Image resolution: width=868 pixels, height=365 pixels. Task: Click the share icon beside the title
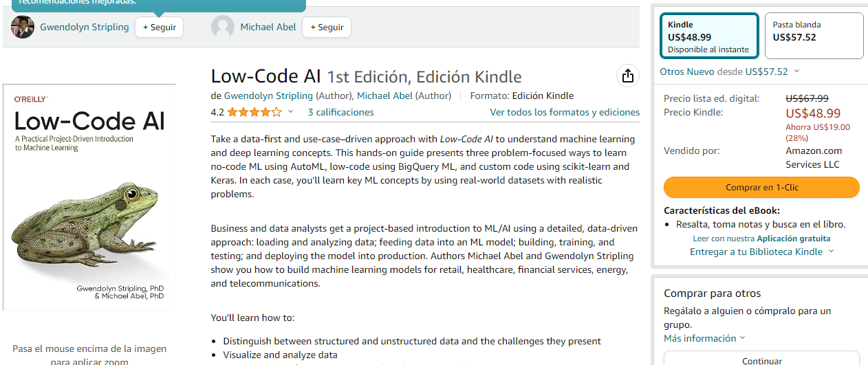pyautogui.click(x=627, y=76)
